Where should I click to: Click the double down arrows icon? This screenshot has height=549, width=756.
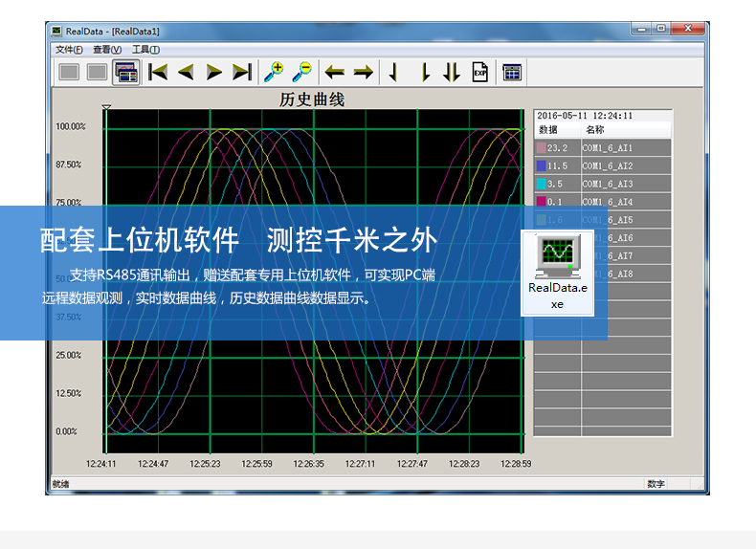click(x=452, y=72)
